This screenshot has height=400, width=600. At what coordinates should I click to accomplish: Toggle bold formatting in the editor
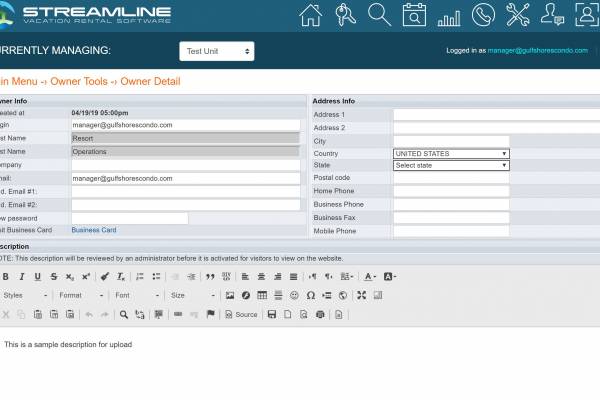point(6,277)
